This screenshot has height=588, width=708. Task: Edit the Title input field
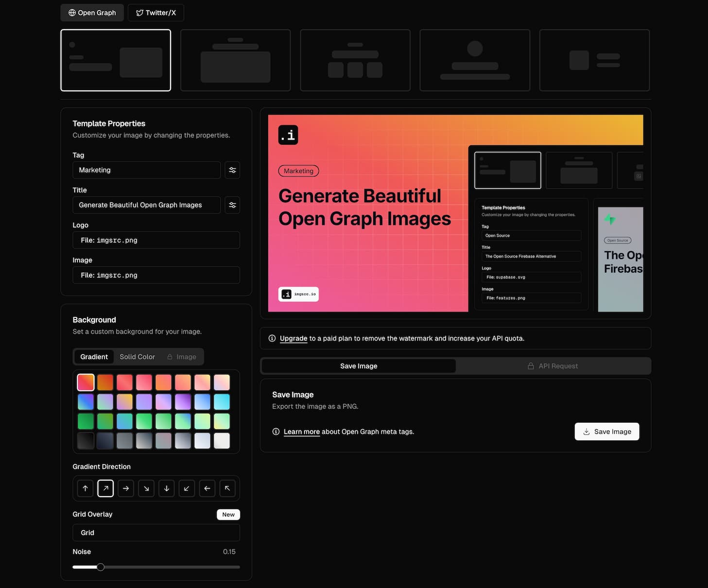click(147, 205)
